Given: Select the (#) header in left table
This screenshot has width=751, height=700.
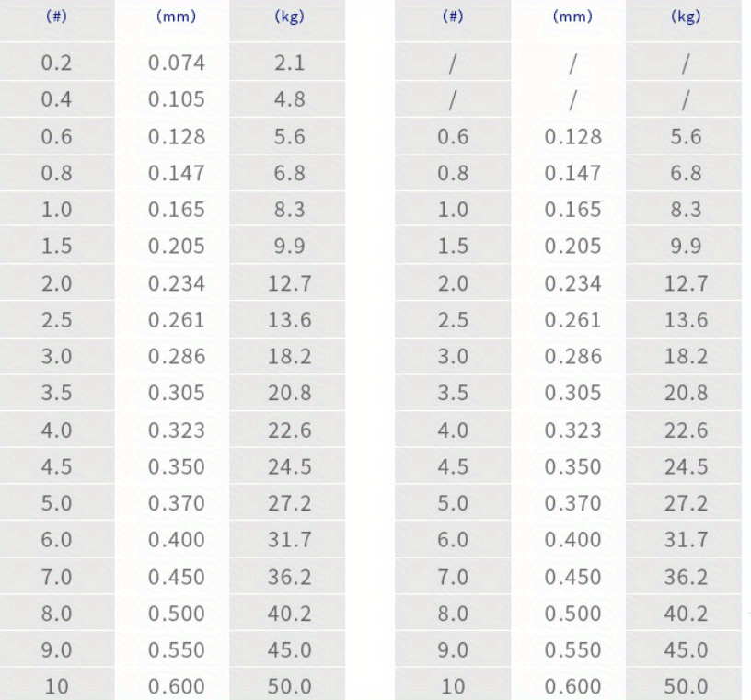Looking at the screenshot, I should (x=56, y=17).
